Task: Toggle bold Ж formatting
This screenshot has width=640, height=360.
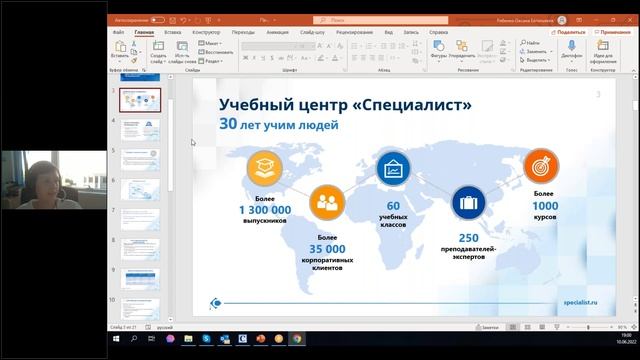Action: tap(245, 58)
